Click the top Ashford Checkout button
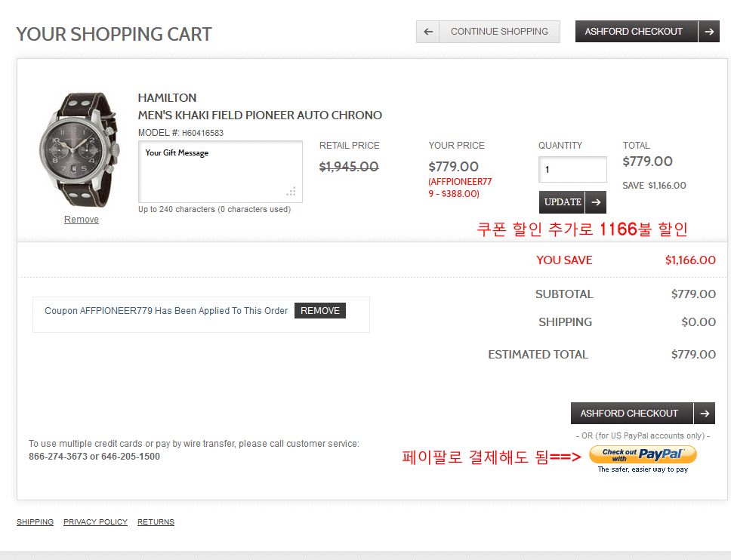 pyautogui.click(x=634, y=32)
